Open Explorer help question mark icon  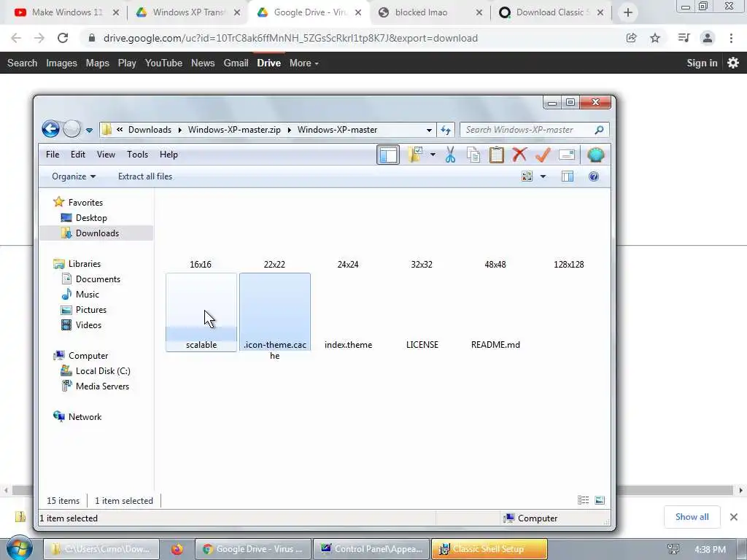point(594,176)
